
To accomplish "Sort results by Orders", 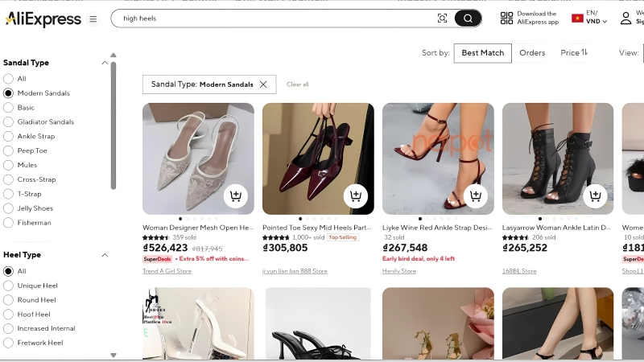I will tap(532, 53).
